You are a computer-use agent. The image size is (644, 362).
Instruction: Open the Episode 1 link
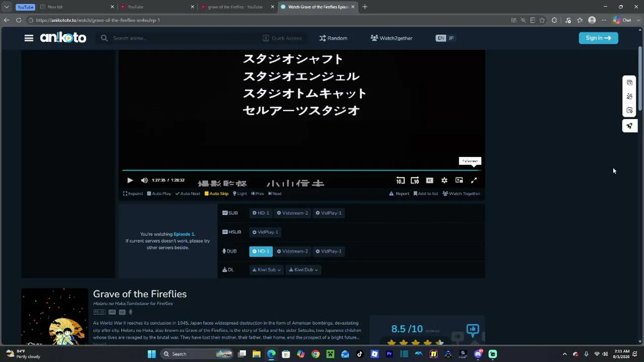184,234
